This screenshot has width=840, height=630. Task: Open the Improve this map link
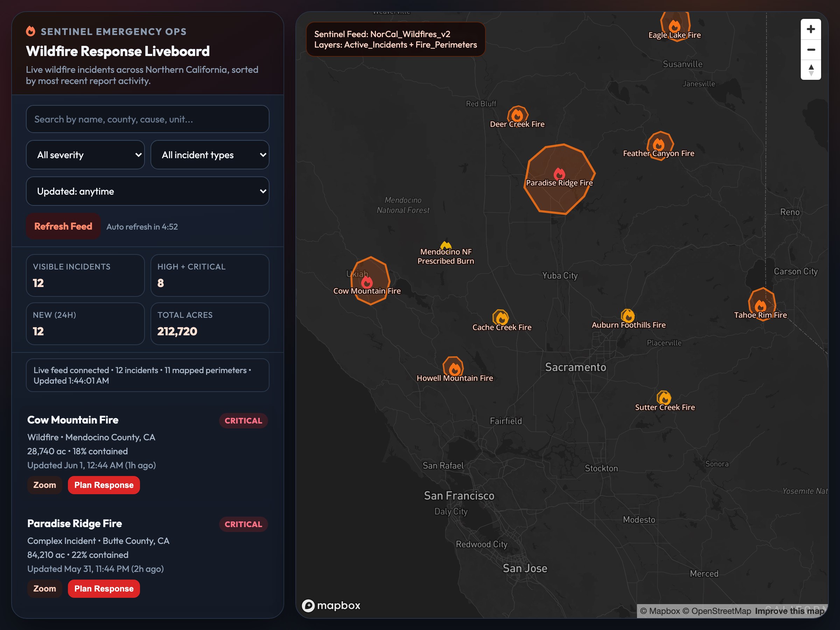(x=789, y=611)
